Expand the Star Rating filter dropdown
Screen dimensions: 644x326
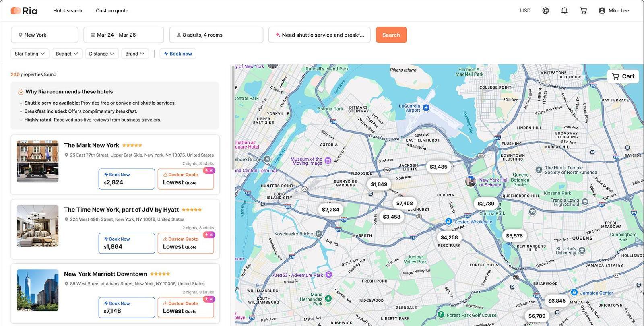pos(29,54)
